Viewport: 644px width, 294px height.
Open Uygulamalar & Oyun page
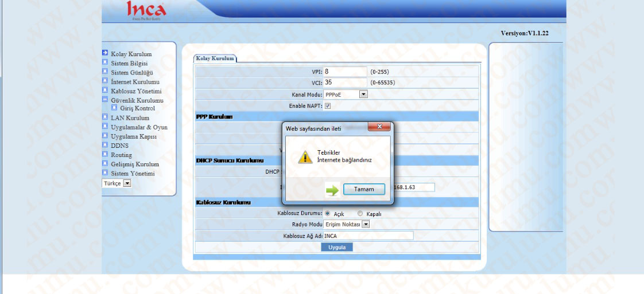[x=139, y=128]
